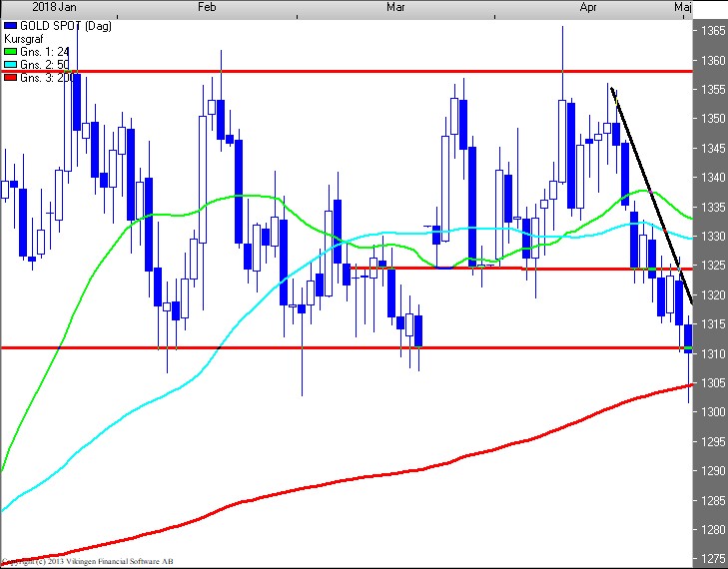The image size is (728, 569).
Task: Click the cyan Gns. 2 legend swatch
Action: tap(10, 65)
